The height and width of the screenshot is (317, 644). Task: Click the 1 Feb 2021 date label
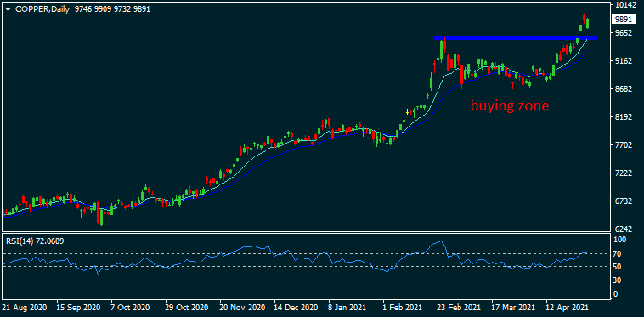(403, 307)
